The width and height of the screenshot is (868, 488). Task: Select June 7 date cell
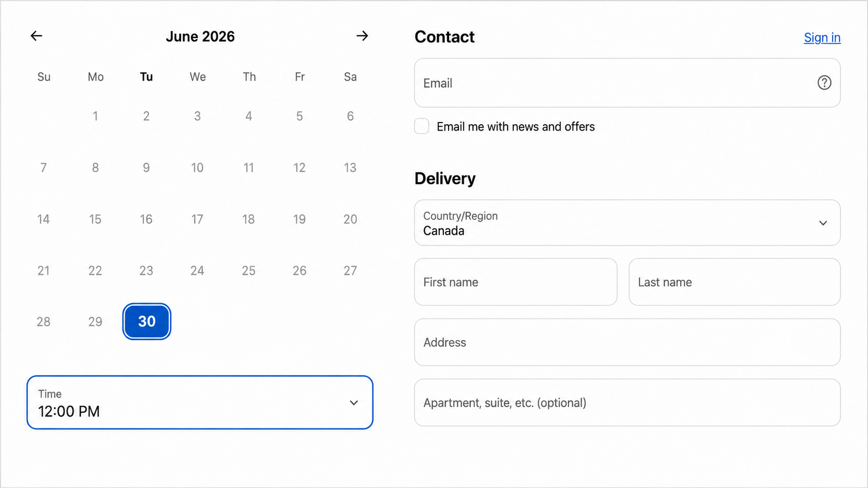pyautogui.click(x=43, y=168)
